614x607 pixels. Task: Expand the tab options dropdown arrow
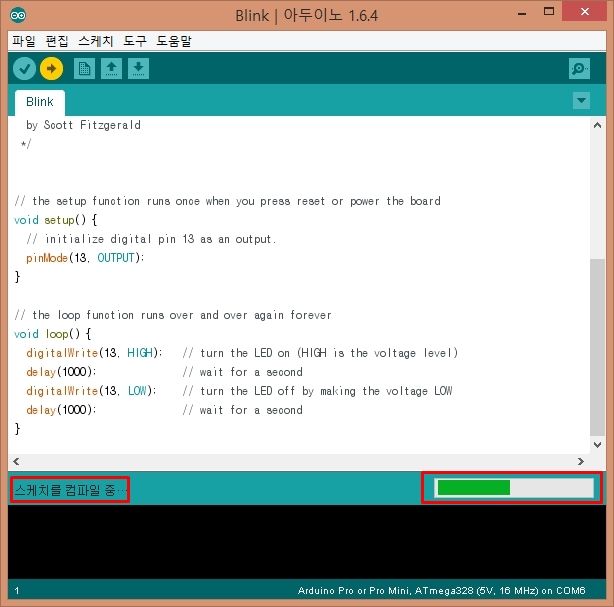coord(581,101)
